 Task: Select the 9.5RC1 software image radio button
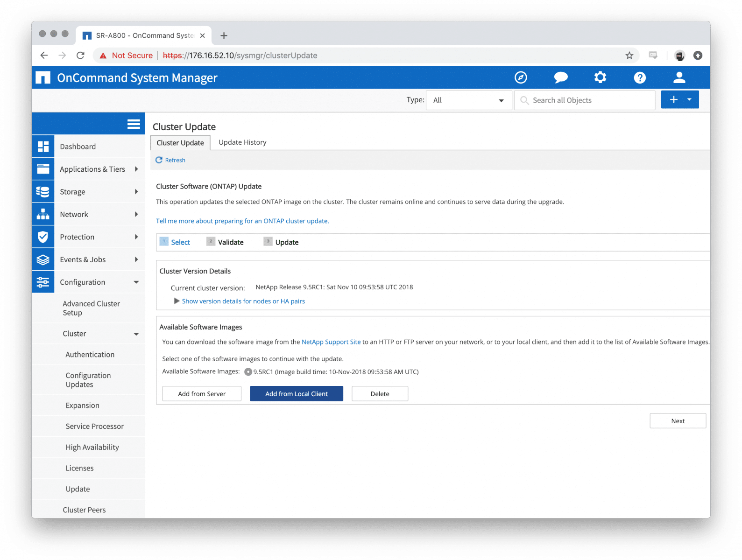coord(248,372)
